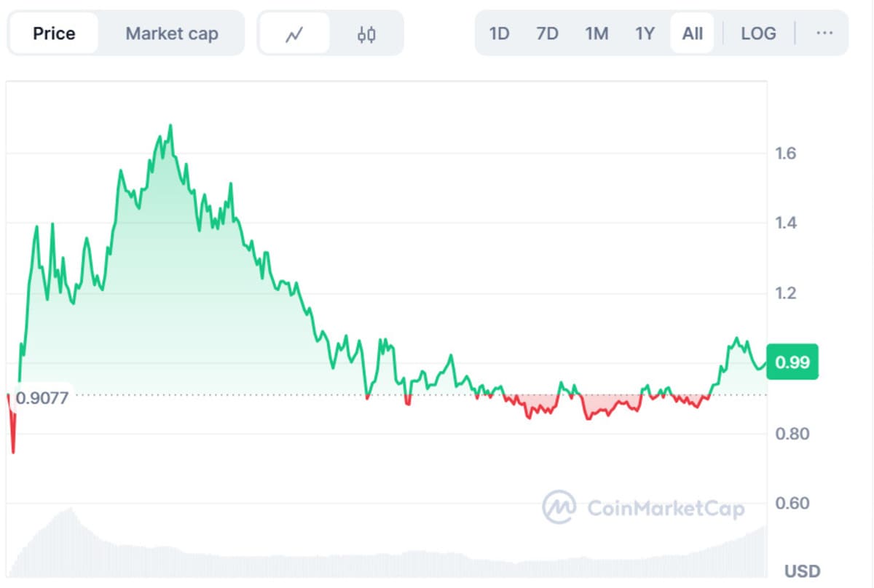The height and width of the screenshot is (588, 874).
Task: Show the 7D time range
Action: click(547, 33)
